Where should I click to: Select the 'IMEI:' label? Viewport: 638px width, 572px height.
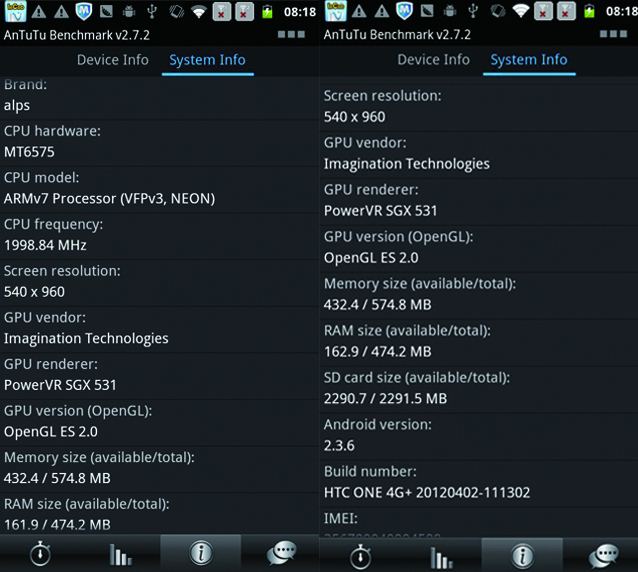coord(341,518)
